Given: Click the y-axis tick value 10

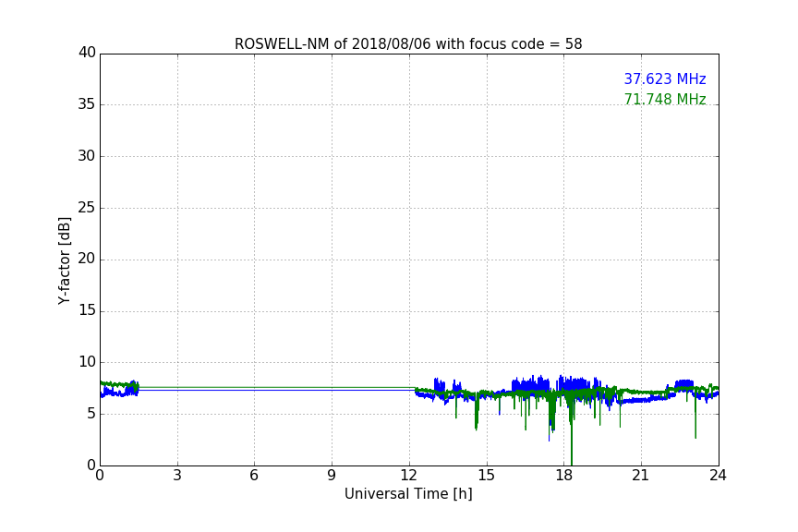Looking at the screenshot, I should click(87, 362).
